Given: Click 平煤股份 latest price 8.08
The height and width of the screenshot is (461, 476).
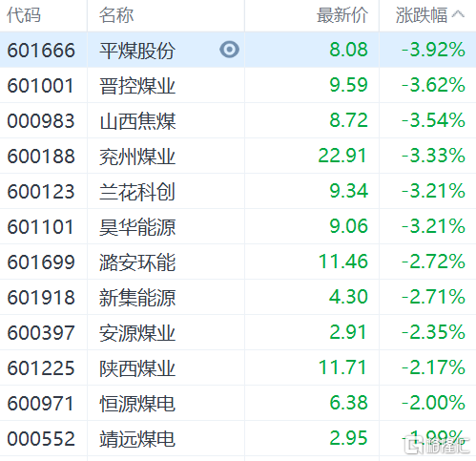Looking at the screenshot, I should [348, 50].
